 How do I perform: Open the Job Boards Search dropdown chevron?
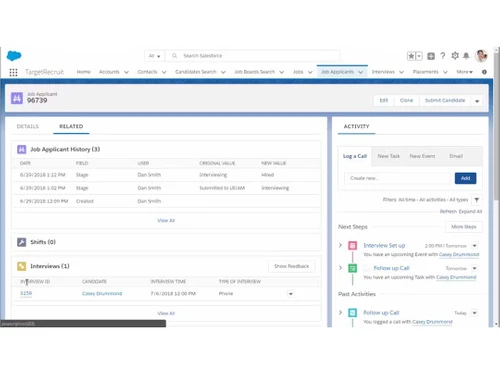tap(282, 72)
